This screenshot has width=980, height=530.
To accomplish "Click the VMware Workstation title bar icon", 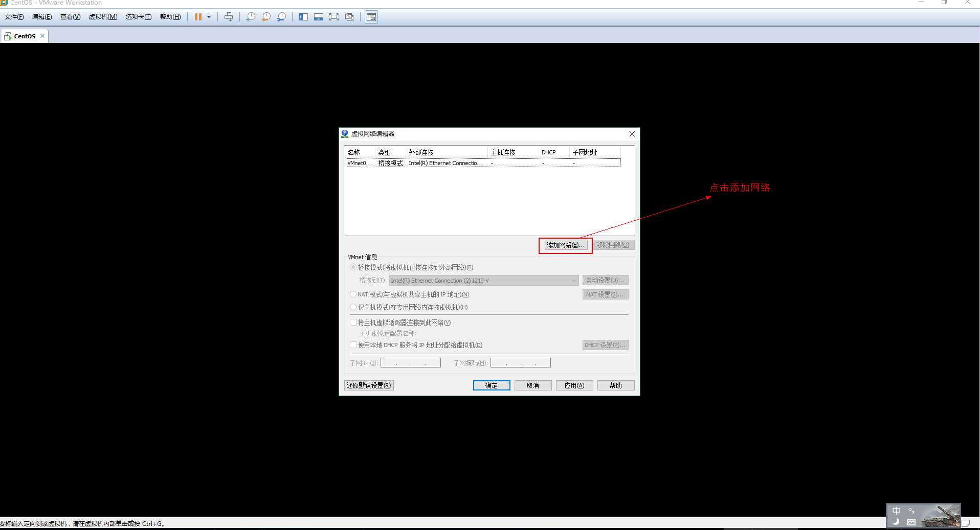I will [4, 3].
